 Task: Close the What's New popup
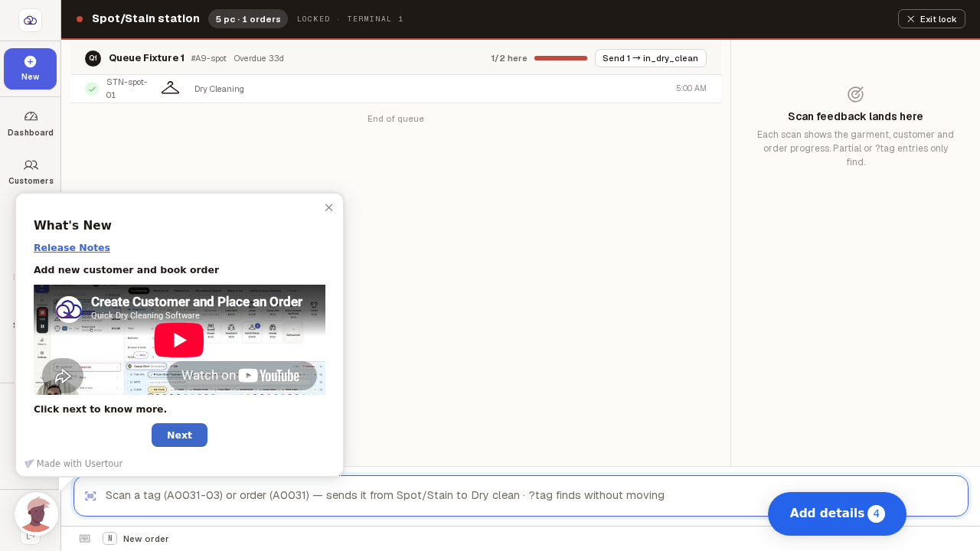329,207
